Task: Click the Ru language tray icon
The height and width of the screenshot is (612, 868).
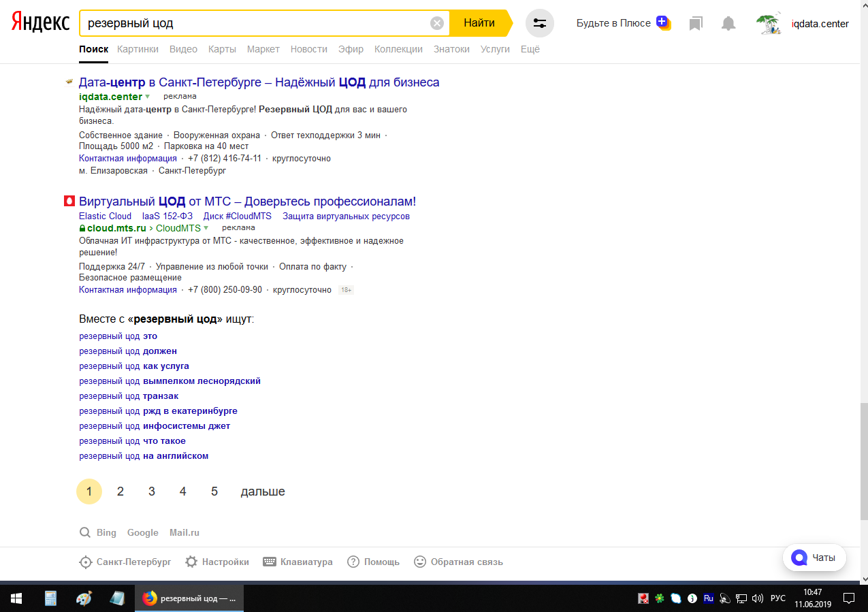Action: tap(708, 598)
